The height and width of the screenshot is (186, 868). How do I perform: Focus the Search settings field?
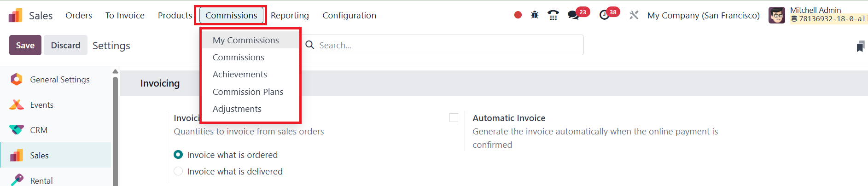[442, 45]
